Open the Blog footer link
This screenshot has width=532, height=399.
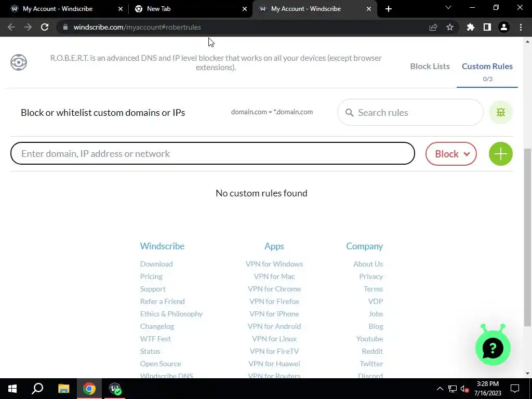click(376, 326)
